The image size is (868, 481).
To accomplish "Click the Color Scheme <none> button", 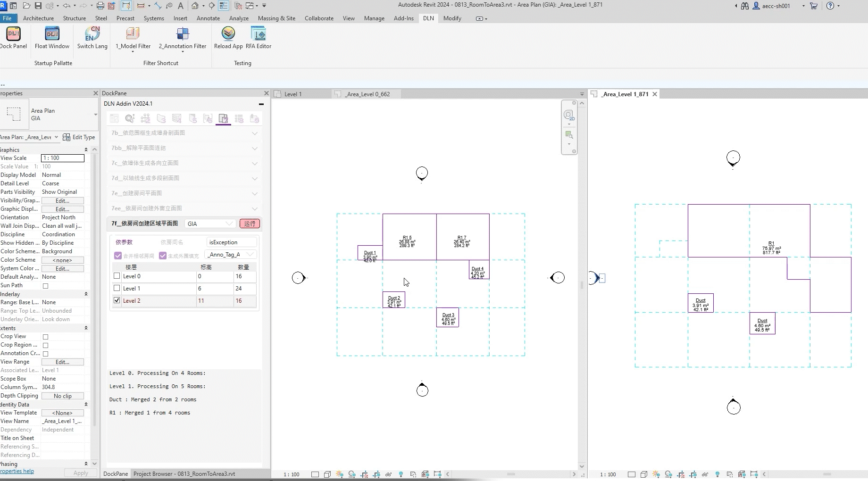I will pyautogui.click(x=63, y=260).
